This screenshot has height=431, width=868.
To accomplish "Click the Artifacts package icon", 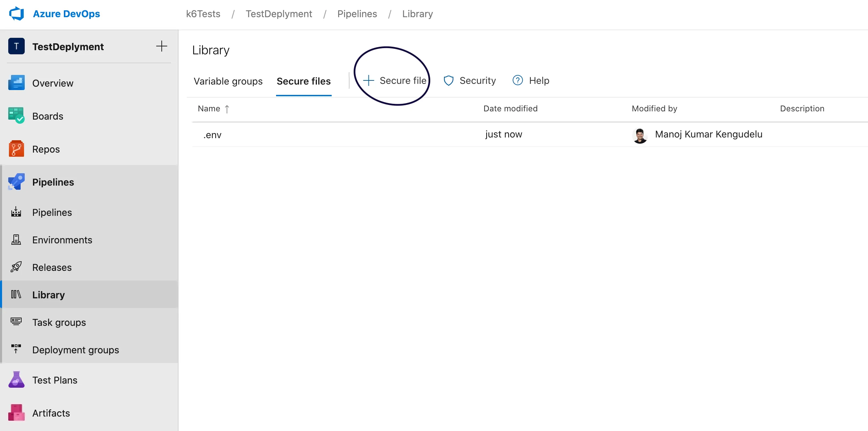I will 16,413.
